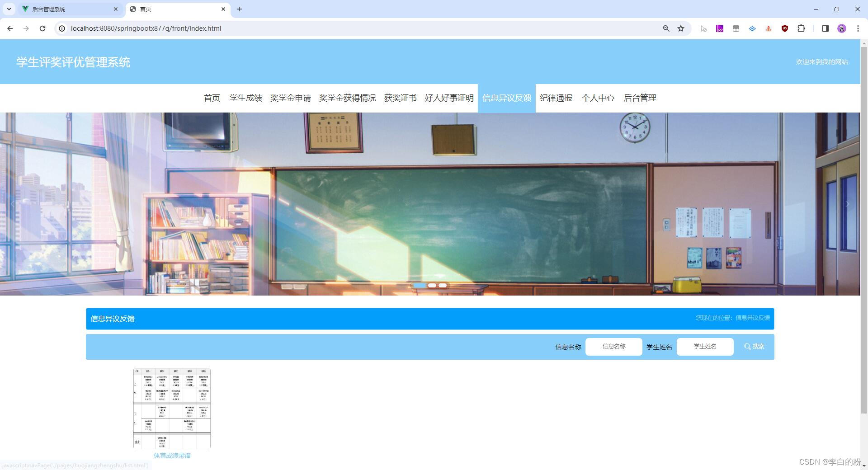Open the Chrome profile avatar
This screenshot has height=470, width=868.
coord(841,28)
